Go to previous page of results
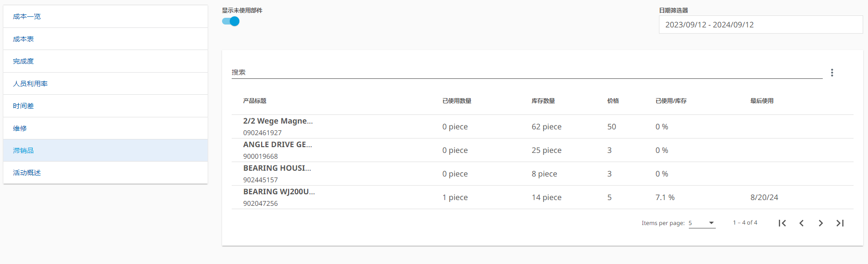Screen dimensions: 868x264 (x=802, y=223)
